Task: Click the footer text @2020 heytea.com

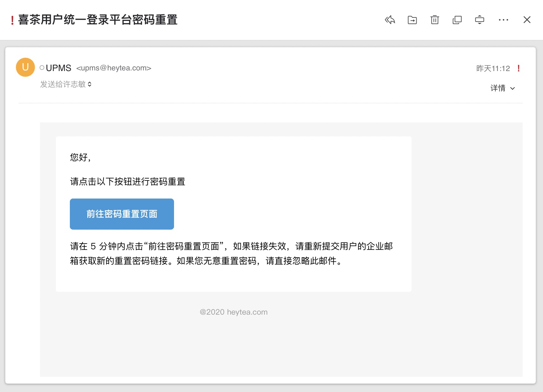Action: coord(234,312)
